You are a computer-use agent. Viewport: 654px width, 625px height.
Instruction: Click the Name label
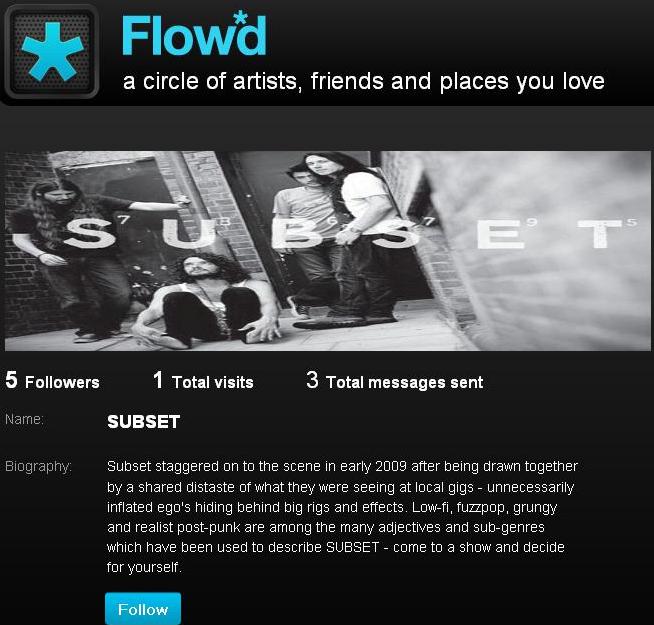[24, 419]
